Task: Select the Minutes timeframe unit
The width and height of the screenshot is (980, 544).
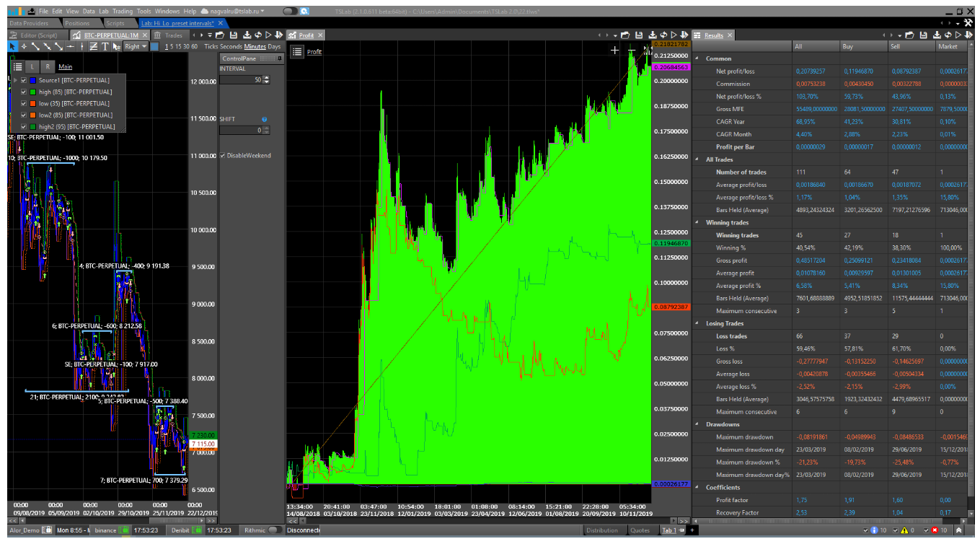Action: [x=255, y=46]
